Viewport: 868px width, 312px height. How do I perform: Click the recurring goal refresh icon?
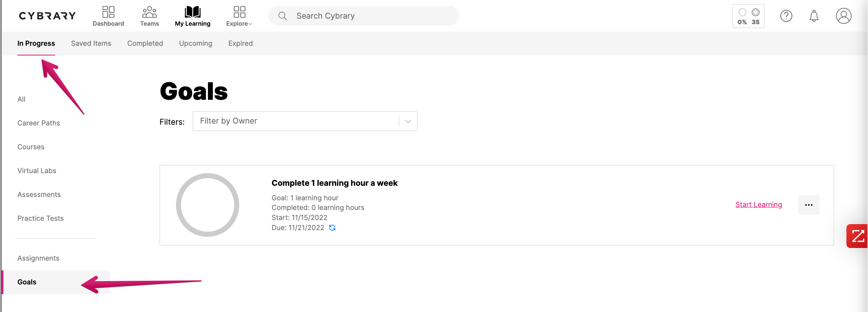tap(332, 228)
